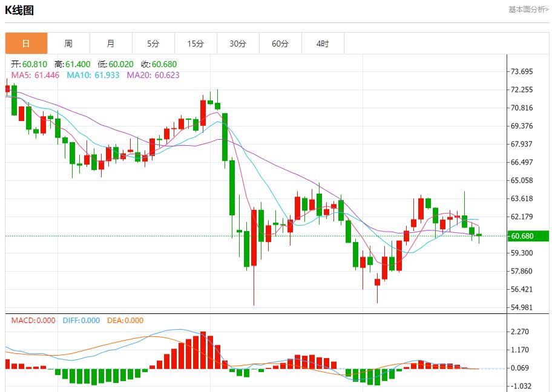Click the green 60.680 current price tag
The image size is (552, 392).
pyautogui.click(x=527, y=236)
